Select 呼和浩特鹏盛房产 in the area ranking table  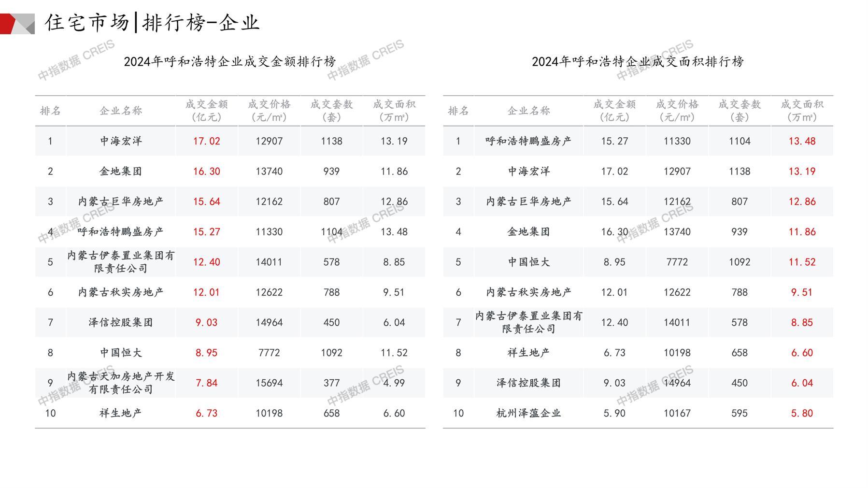coord(528,141)
